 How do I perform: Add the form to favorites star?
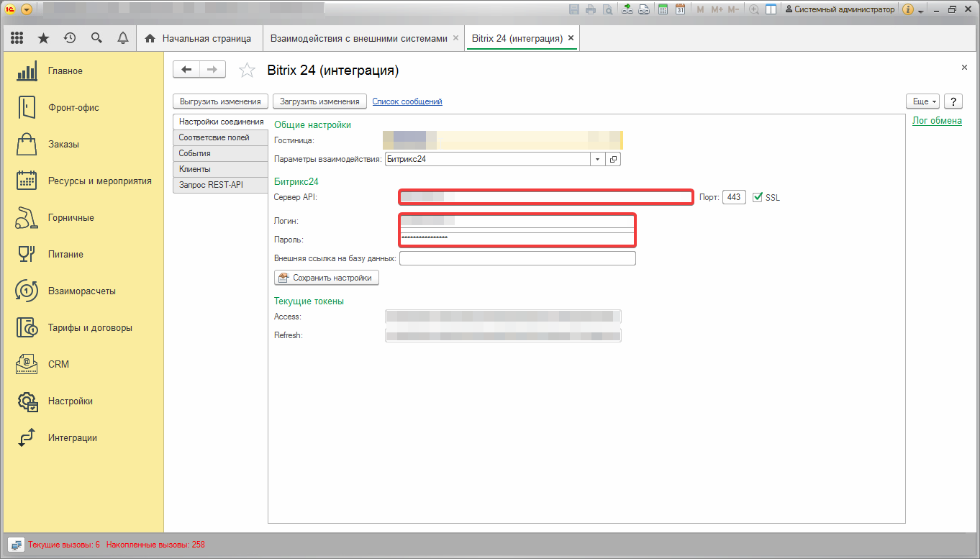[x=247, y=70]
